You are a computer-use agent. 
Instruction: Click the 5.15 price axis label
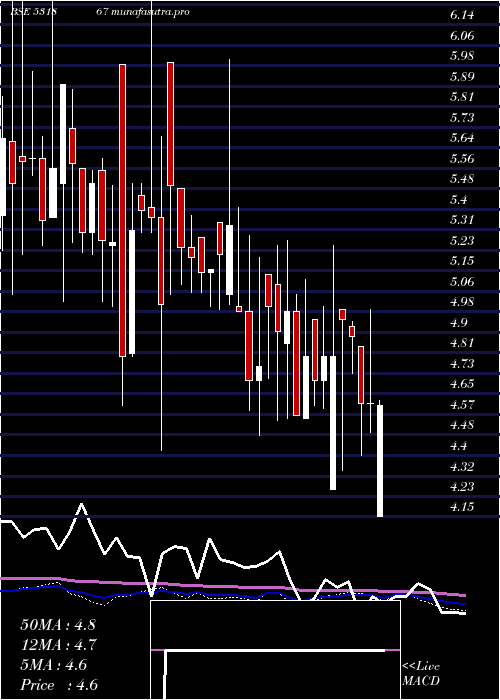pyautogui.click(x=462, y=261)
